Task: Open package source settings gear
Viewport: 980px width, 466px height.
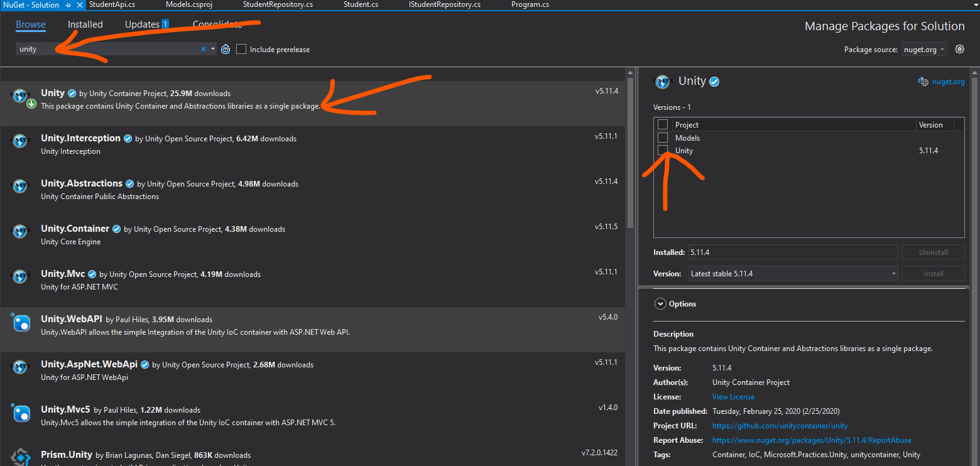Action: click(959, 49)
